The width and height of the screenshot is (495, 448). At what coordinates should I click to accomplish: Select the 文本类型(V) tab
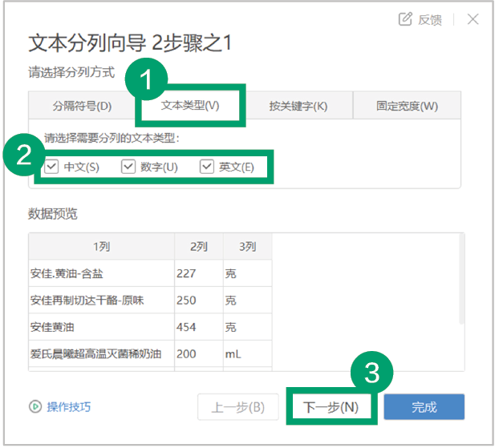click(190, 106)
